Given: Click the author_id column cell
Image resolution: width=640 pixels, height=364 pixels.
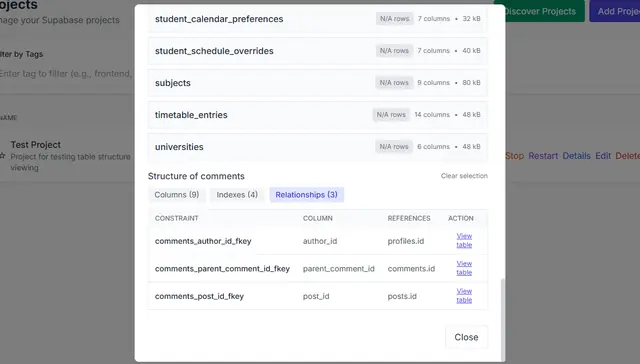Looking at the screenshot, I should coord(320,241).
